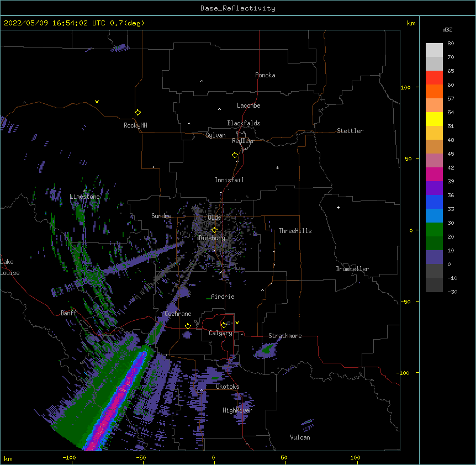The width and height of the screenshot is (476, 465).
Task: Click the 50 tick label on vertical axis
Action: (x=408, y=158)
